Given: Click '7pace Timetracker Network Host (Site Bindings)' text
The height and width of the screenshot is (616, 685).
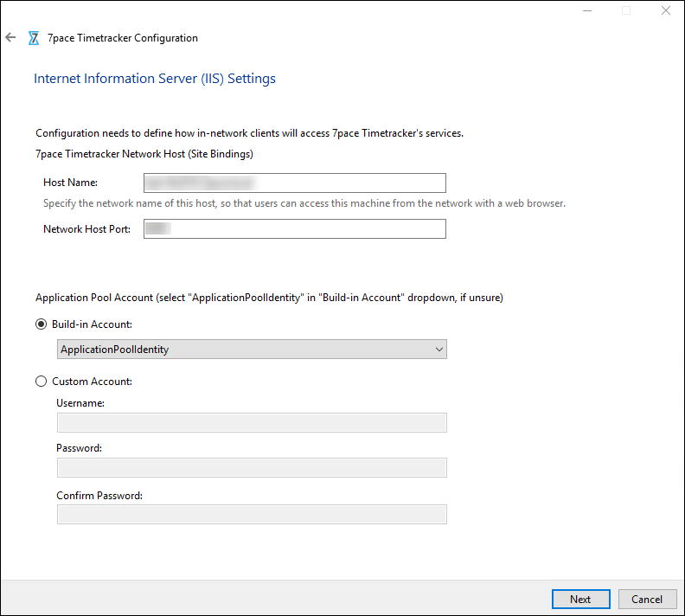Looking at the screenshot, I should 144,154.
